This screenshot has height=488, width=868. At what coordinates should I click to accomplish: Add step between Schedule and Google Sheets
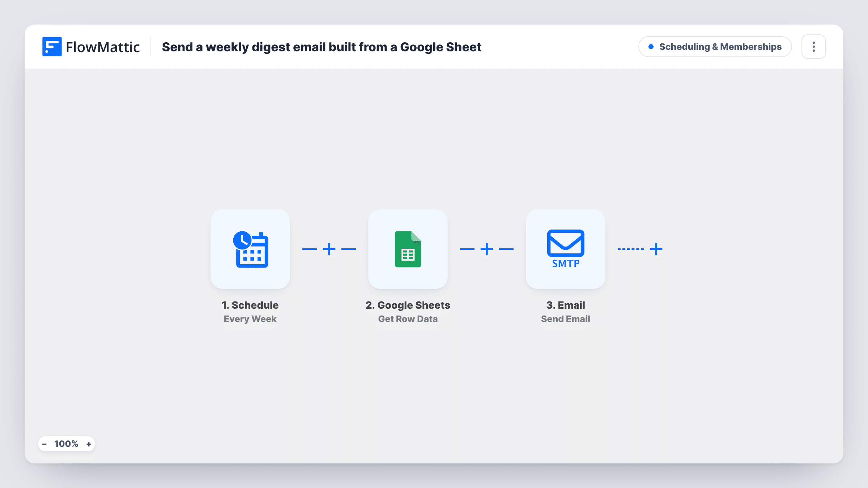click(x=329, y=249)
